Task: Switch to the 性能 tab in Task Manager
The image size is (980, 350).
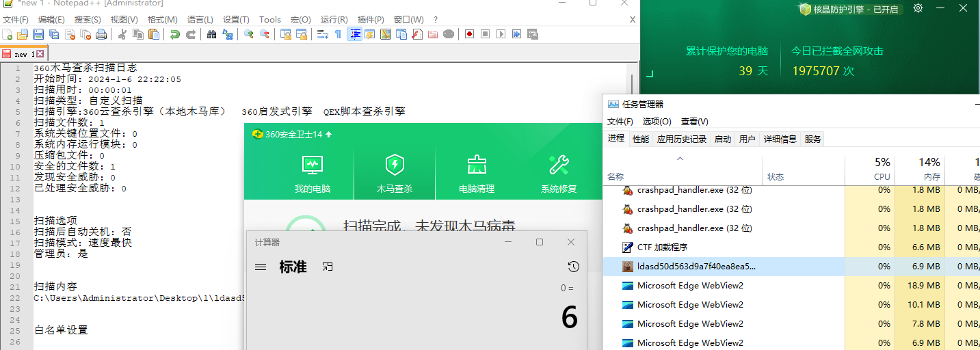Action: pos(641,139)
